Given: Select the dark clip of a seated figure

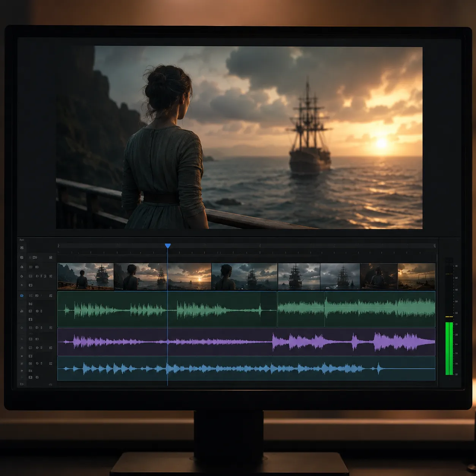Looking at the screenshot, I should (379, 276).
